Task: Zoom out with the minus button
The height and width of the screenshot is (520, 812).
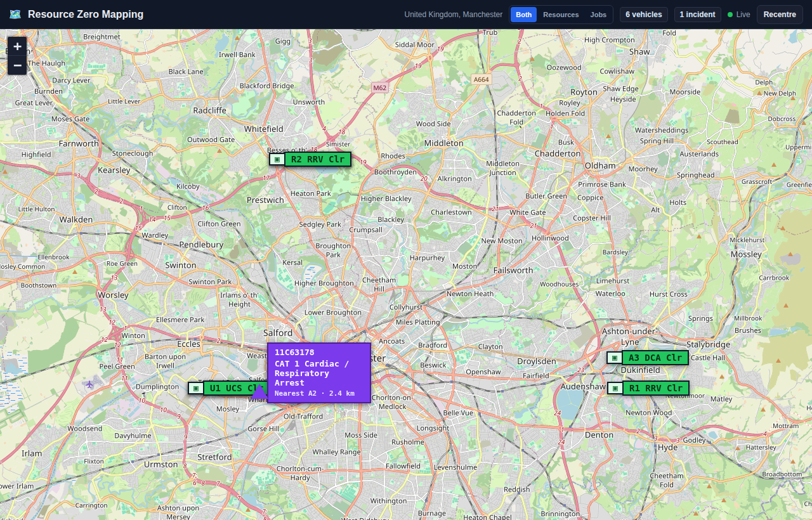Action: coord(17,65)
